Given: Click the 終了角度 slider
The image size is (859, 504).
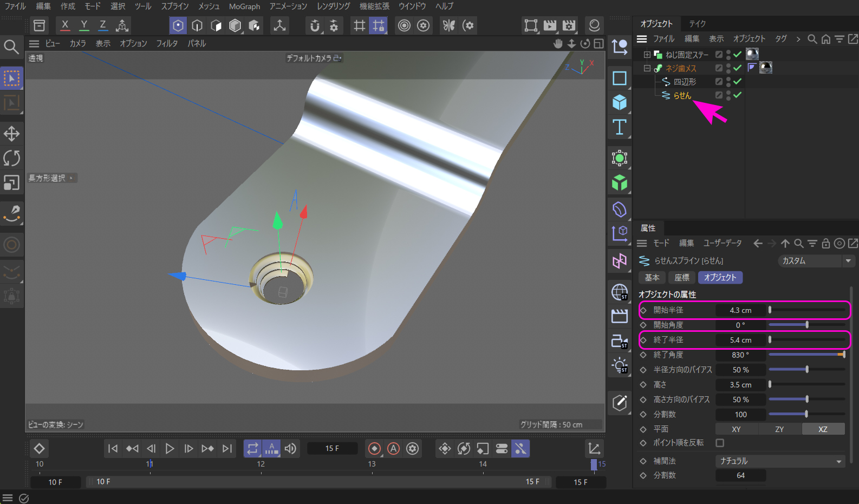Looking at the screenshot, I should (x=806, y=355).
